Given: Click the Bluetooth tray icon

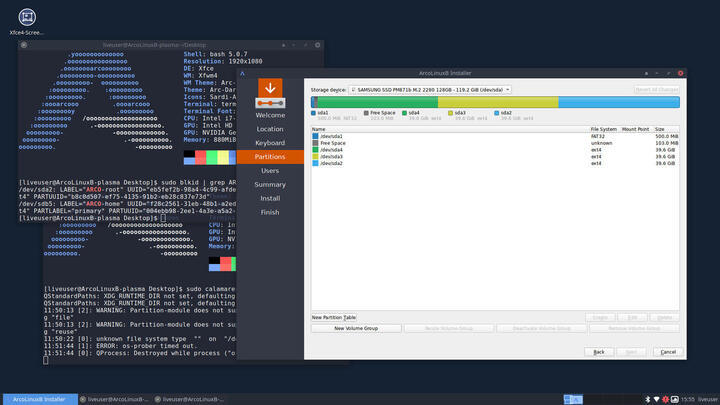Looking at the screenshot, I should pyautogui.click(x=647, y=399).
